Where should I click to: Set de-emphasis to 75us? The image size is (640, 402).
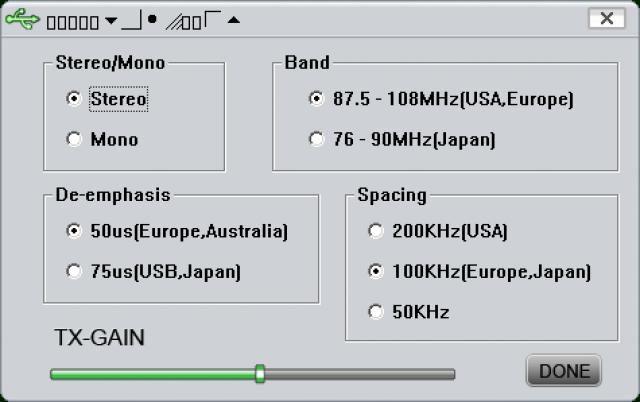[x=73, y=271]
